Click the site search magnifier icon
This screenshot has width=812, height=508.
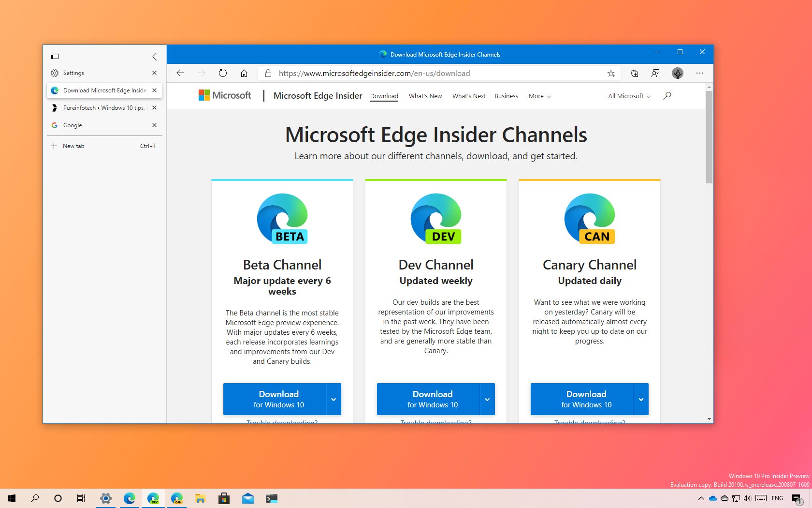[667, 96]
